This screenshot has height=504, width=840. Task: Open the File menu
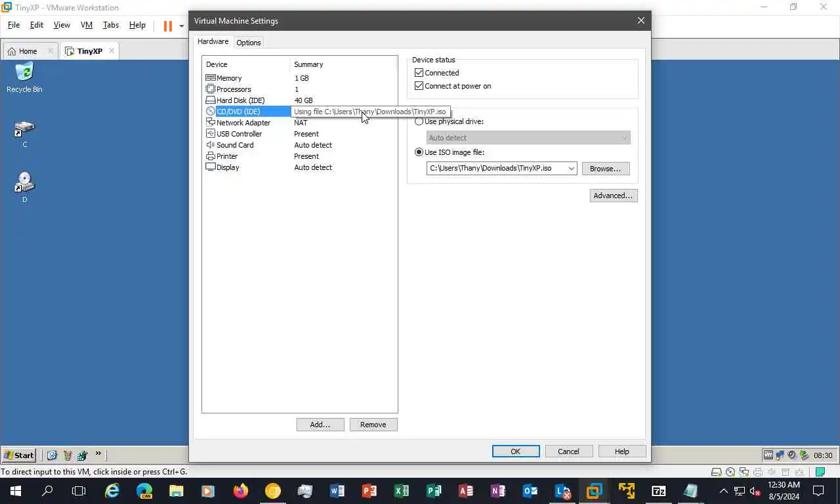(x=14, y=25)
